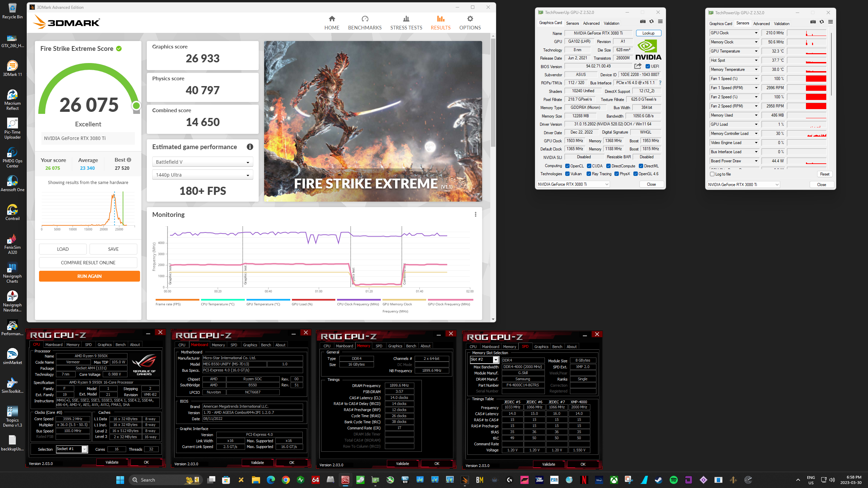This screenshot has width=868, height=488.
Task: Open Advanced tab in GPU-Z Sensors window
Action: pos(761,23)
